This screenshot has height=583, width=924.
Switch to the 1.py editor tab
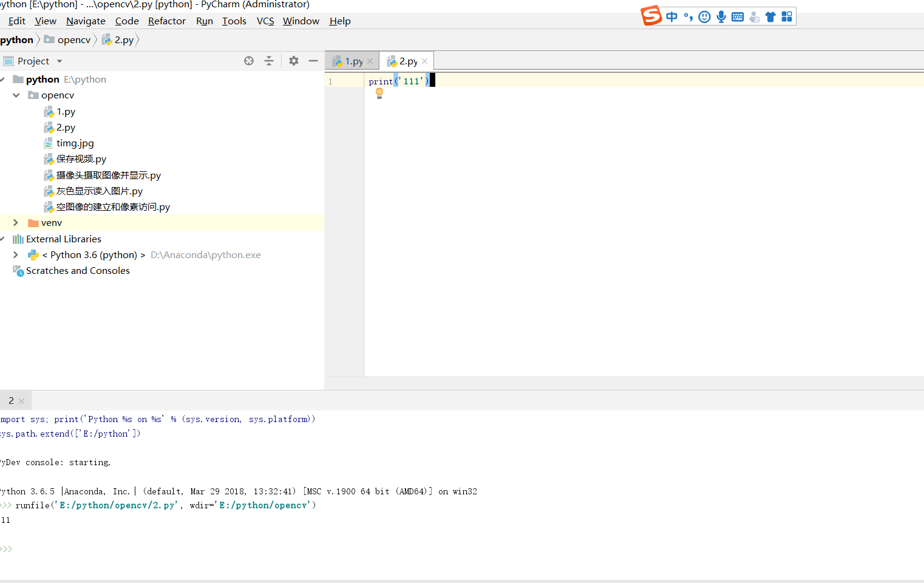pos(353,61)
